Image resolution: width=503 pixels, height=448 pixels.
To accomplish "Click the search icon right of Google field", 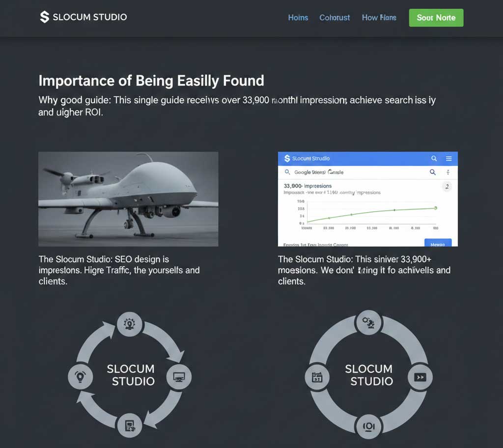I will (432, 172).
